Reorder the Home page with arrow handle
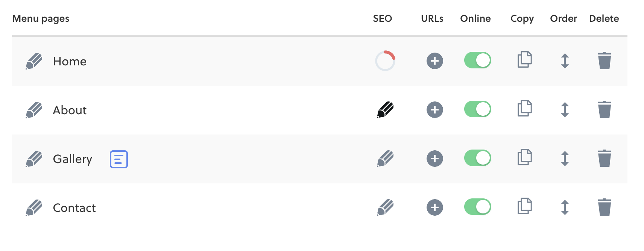 [x=565, y=61]
